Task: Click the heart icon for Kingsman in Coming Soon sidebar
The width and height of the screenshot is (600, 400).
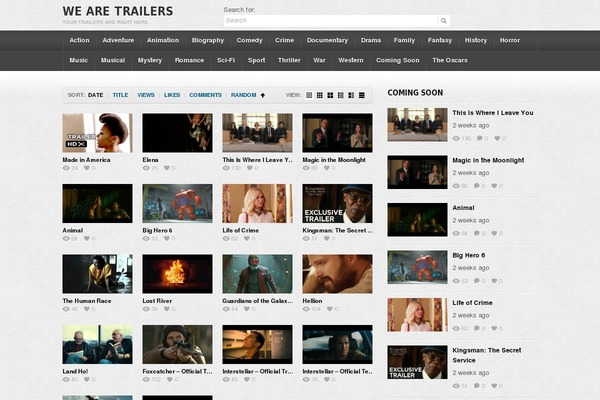Action: pos(494,386)
